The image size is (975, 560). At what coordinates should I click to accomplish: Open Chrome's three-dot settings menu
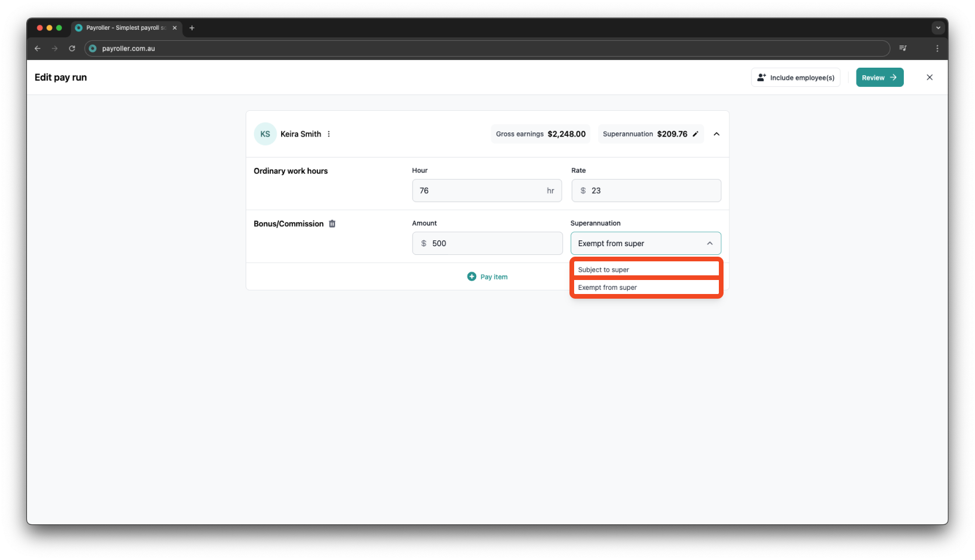(938, 48)
